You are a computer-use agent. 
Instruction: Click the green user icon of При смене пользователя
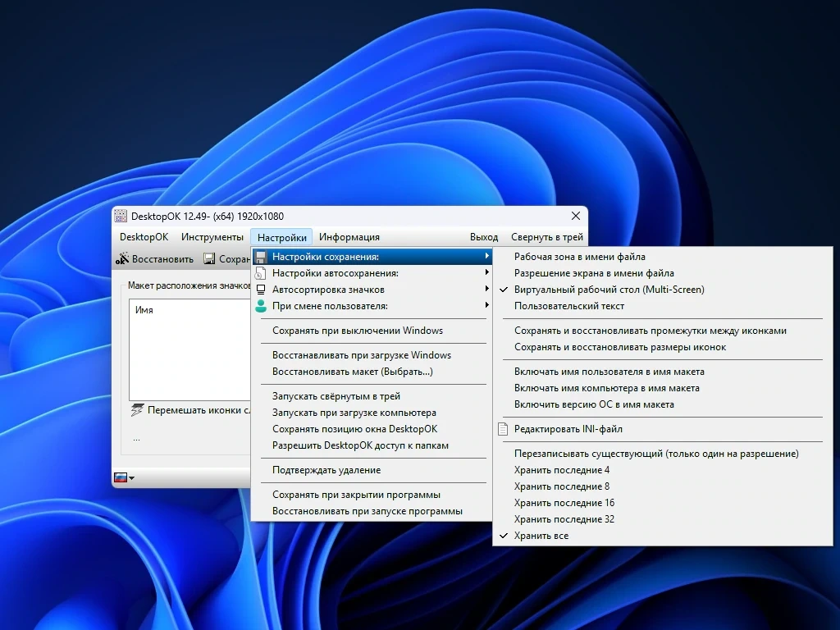point(260,306)
